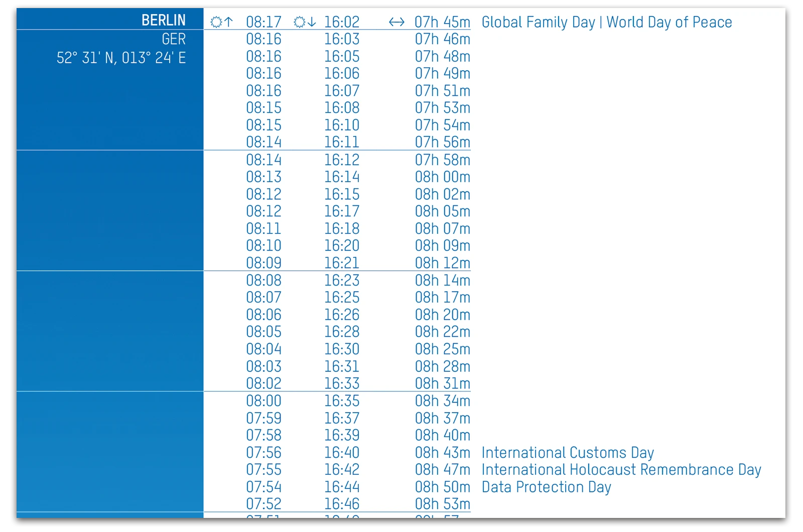Open the Global Family Day entry
The width and height of the screenshot is (803, 532).
538,22
